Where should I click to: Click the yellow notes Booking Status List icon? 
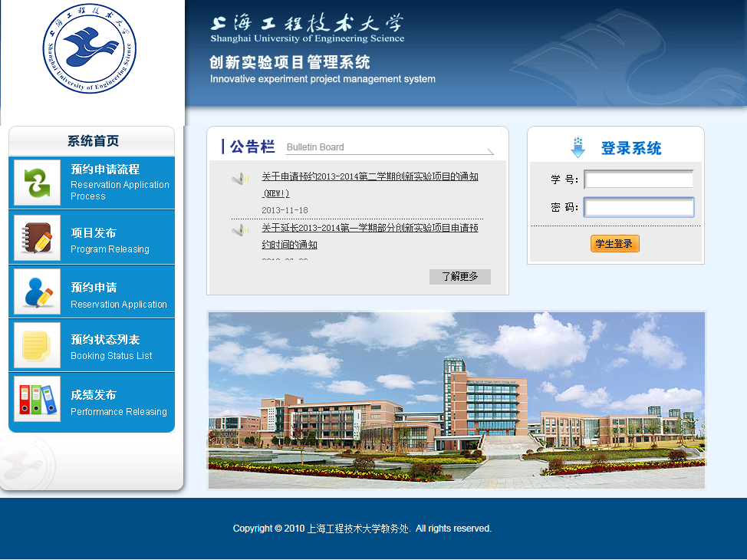[37, 345]
